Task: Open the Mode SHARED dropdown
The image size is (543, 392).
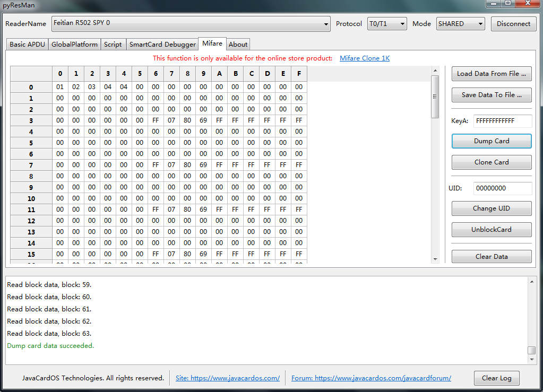Action: [460, 23]
